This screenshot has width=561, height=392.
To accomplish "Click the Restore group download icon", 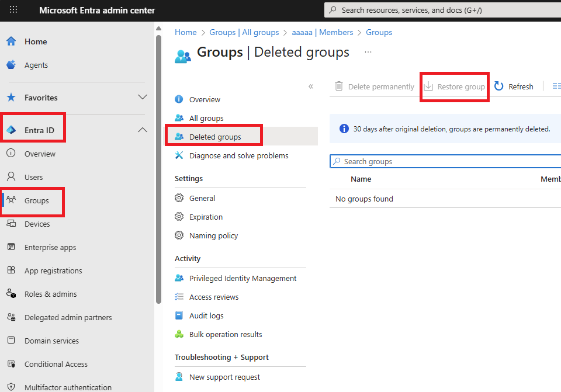I will coord(428,86).
